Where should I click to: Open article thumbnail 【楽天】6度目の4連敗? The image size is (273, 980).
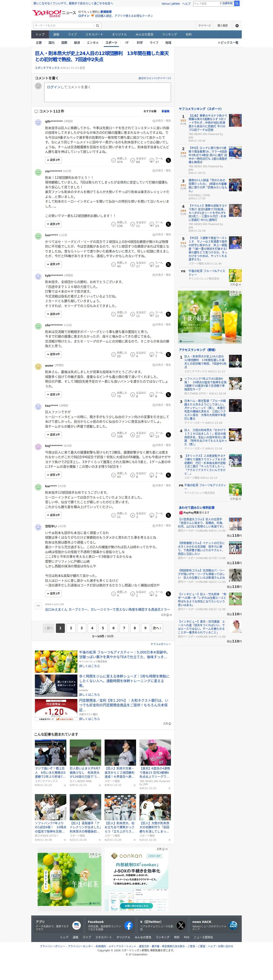coord(155,752)
